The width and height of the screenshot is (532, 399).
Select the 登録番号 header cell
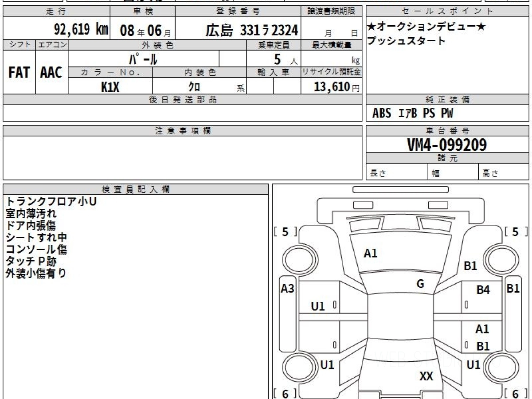[x=239, y=12]
